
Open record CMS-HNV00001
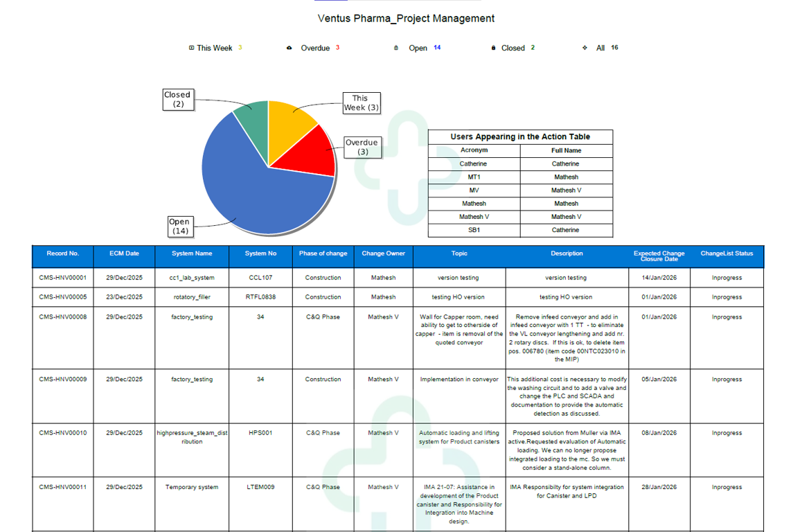62,278
